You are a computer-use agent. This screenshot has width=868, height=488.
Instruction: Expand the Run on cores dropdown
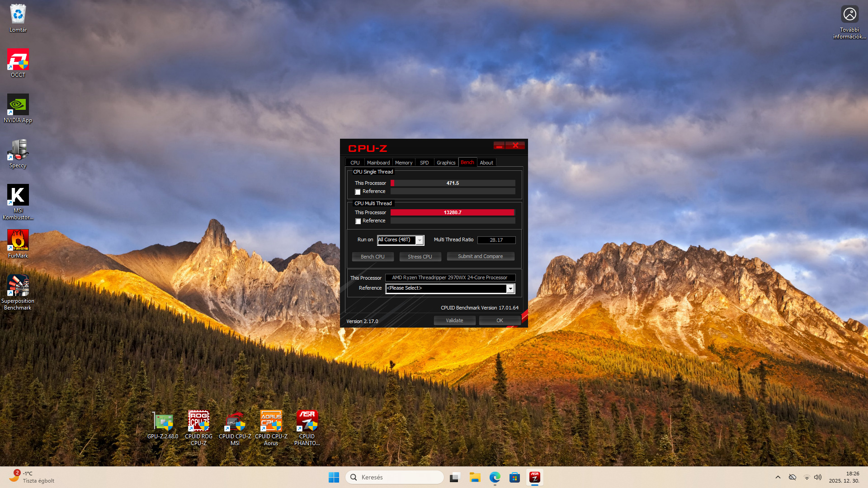coord(420,240)
